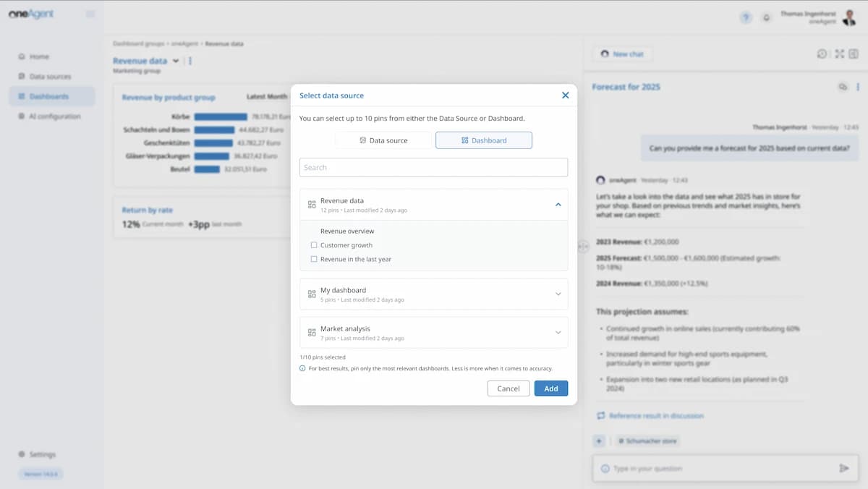Toggle the sidebar collapse hamburger icon
Screen dimensions: 868x489
pos(90,14)
